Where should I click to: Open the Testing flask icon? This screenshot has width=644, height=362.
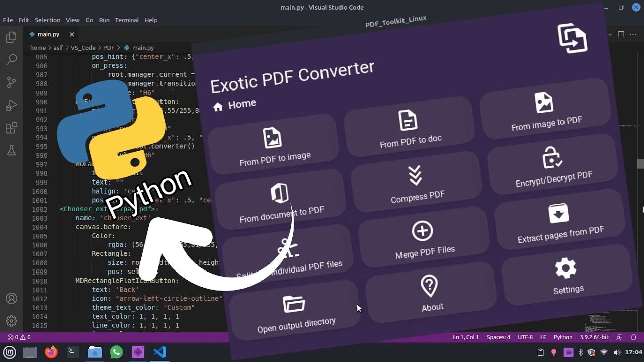11,150
